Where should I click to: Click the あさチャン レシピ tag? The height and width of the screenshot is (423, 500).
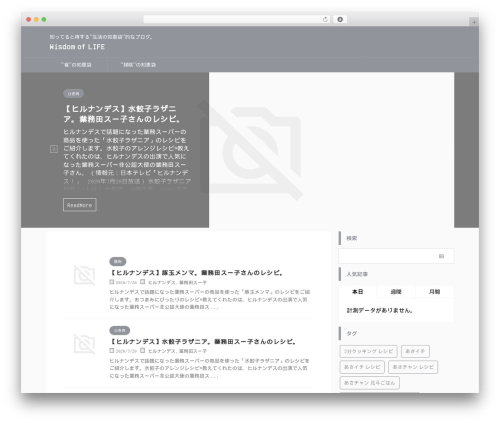pyautogui.click(x=413, y=367)
